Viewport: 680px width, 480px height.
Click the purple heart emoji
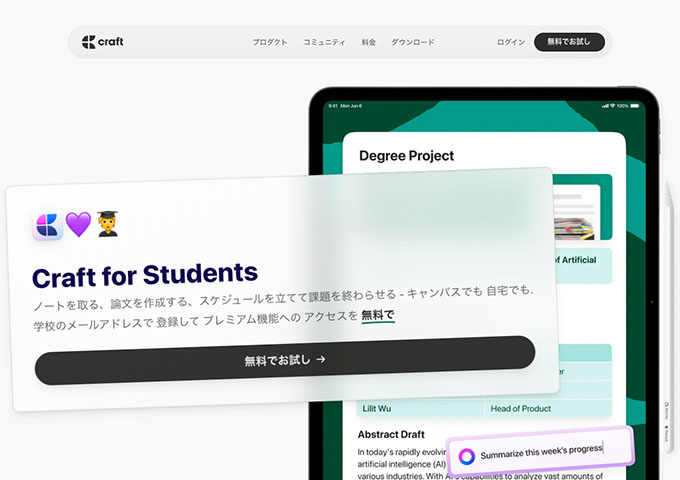[78, 225]
